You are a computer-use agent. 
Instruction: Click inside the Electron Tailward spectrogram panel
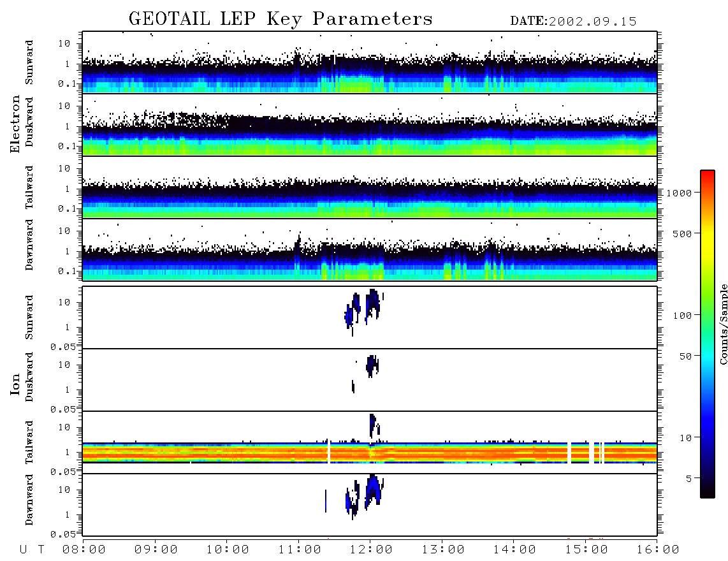click(x=370, y=187)
